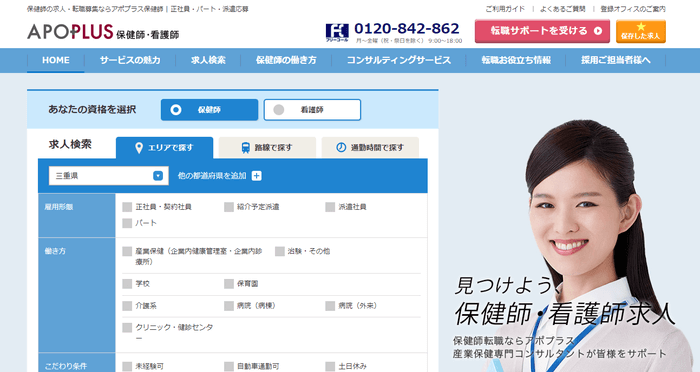Click the train icon on 路線で探す
This screenshot has height=372, width=700.
click(x=246, y=148)
